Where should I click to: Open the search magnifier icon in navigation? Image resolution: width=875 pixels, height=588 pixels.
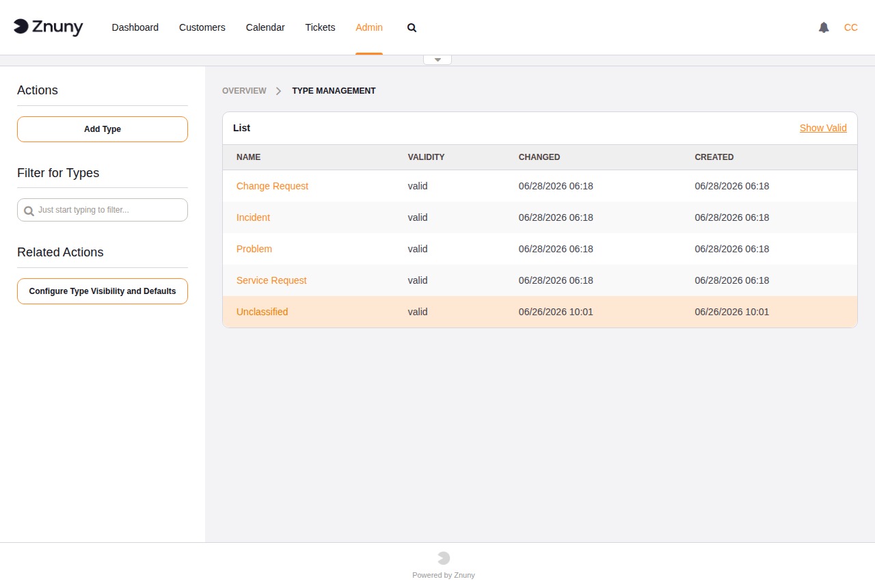point(412,28)
